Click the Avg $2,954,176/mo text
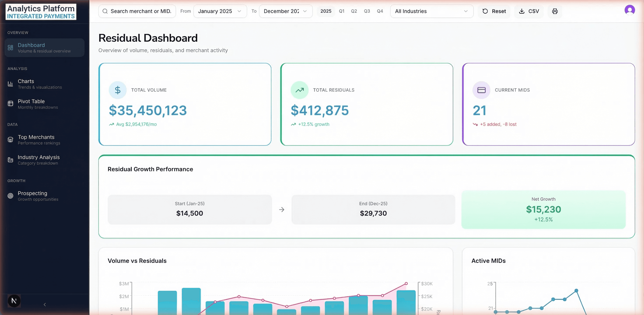The width and height of the screenshot is (644, 315). [x=136, y=124]
